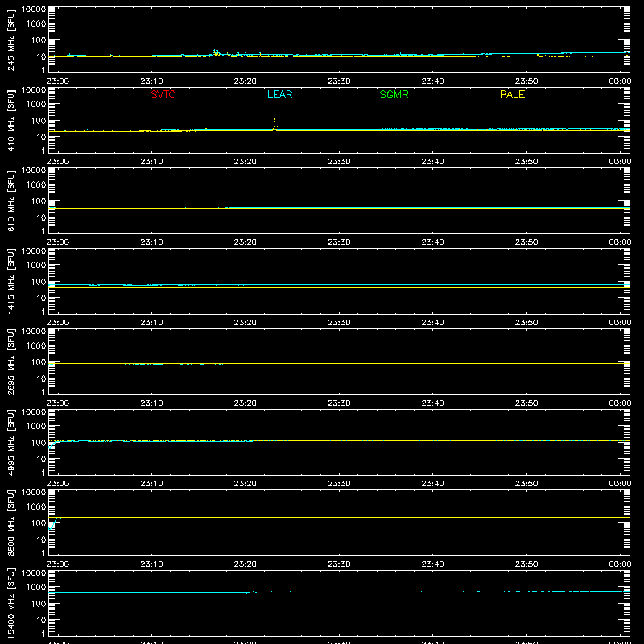
Task: Click 23:00 tick under the 410 MHz panel
Action: coord(58,162)
